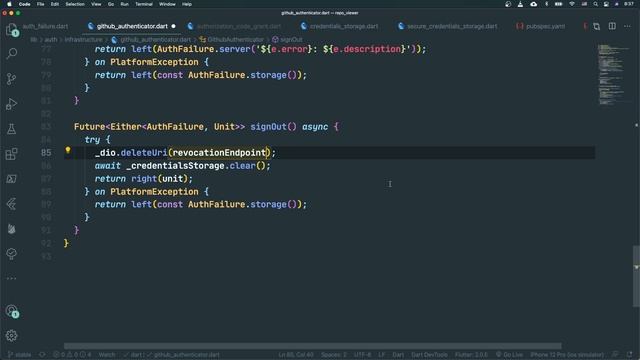Switch to the auth_failure.dart tab
Image resolution: width=640 pixels, height=360 pixels.
pyautogui.click(x=45, y=26)
